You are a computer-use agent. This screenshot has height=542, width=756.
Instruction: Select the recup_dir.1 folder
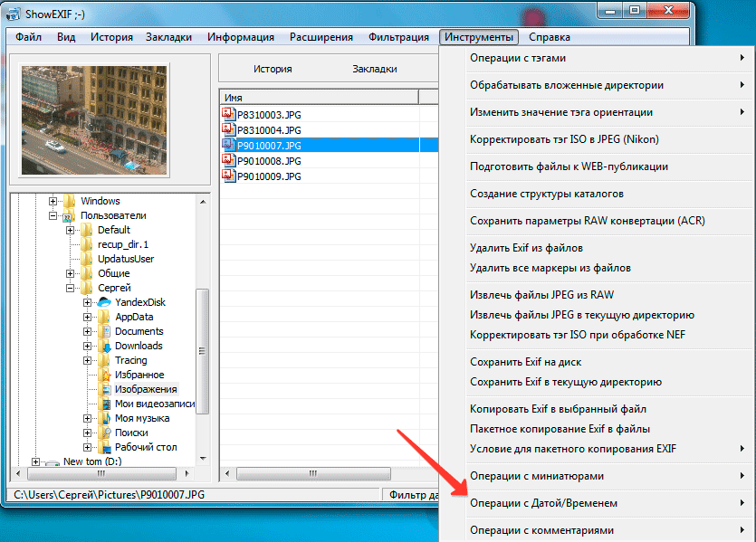pyautogui.click(x=123, y=244)
